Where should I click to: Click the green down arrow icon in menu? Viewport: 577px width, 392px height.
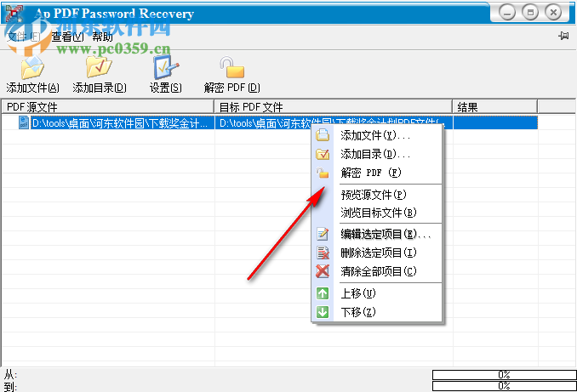pos(323,312)
